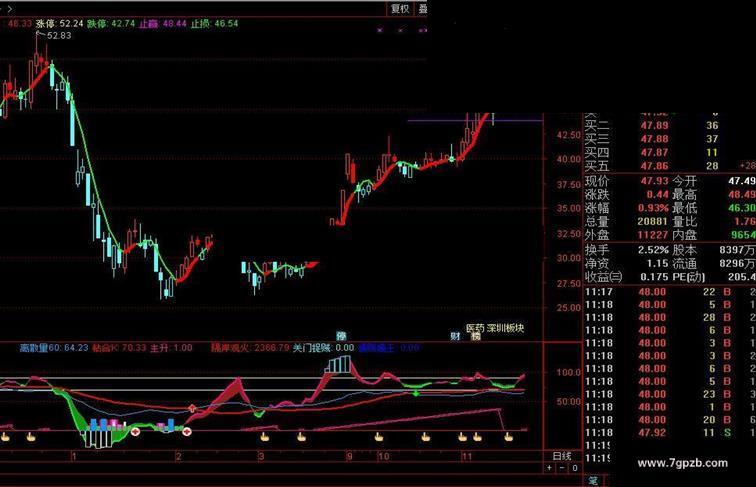756x487 pixels.
Task: Click the 涨跌 0.44 value
Action: [x=657, y=195]
